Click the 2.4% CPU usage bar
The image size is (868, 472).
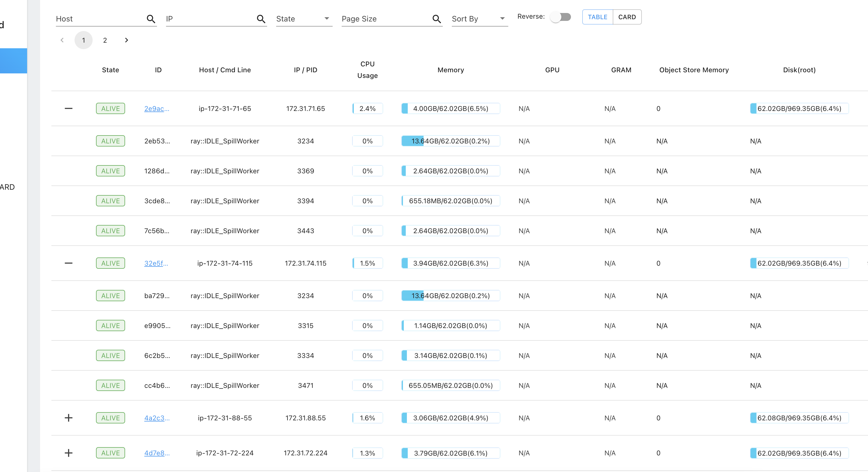tap(367, 108)
